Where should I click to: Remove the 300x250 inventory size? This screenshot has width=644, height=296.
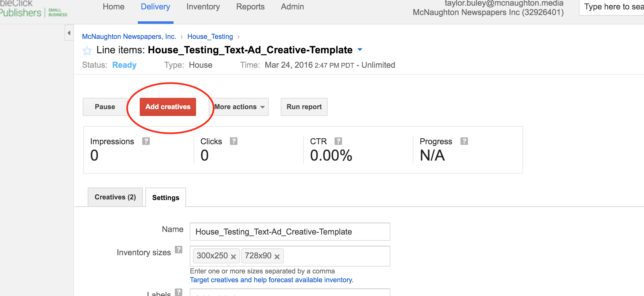point(233,256)
